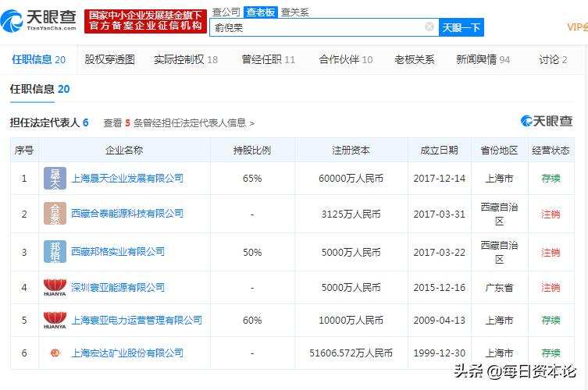Open the 西藏邦格实业有限公司 company logo

[x=55, y=251]
